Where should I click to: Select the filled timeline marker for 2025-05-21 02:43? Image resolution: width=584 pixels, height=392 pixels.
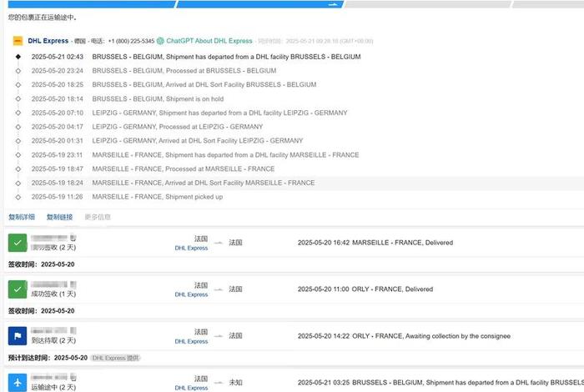click(x=18, y=57)
